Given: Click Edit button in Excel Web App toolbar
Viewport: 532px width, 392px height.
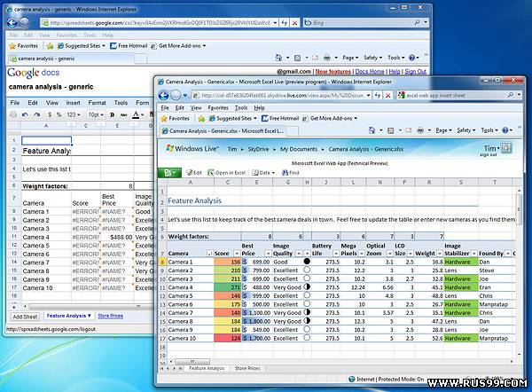Looking at the screenshot, I should [x=193, y=172].
